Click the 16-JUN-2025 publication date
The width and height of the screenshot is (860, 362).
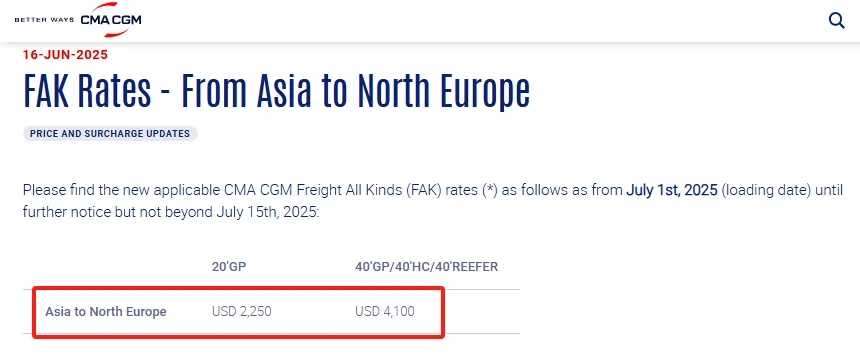point(65,55)
